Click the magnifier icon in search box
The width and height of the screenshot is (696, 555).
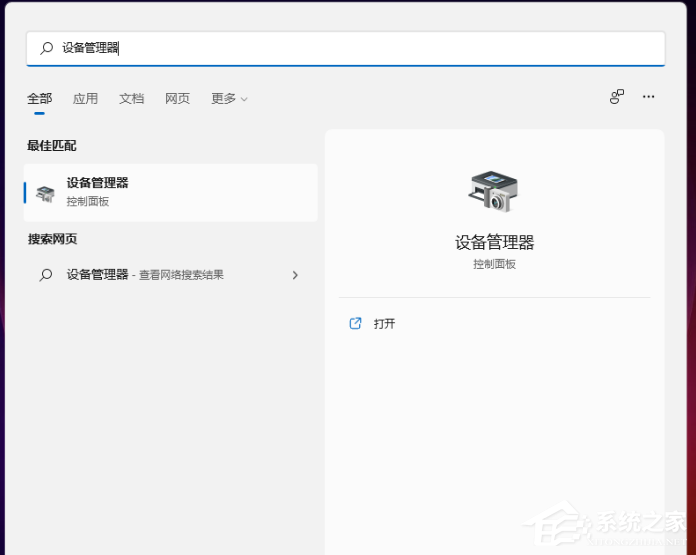(x=46, y=48)
